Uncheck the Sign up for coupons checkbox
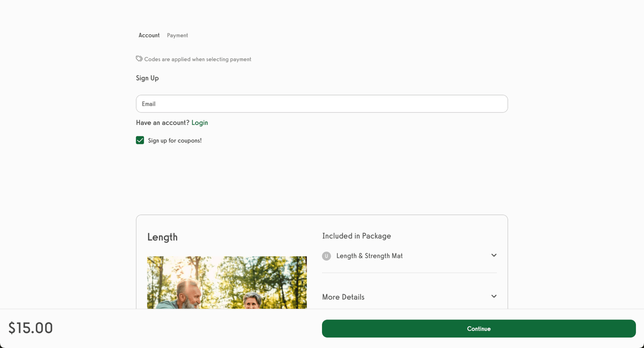 pos(140,140)
